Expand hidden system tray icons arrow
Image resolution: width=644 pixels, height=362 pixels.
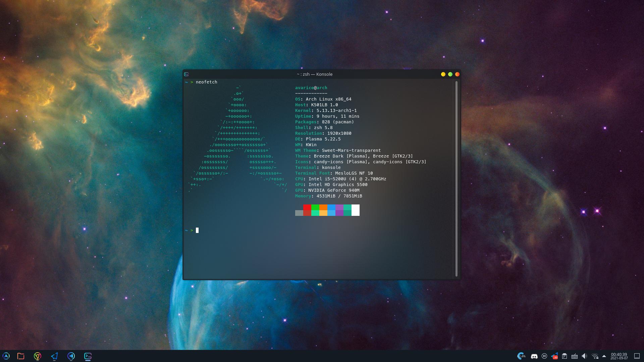pos(604,356)
